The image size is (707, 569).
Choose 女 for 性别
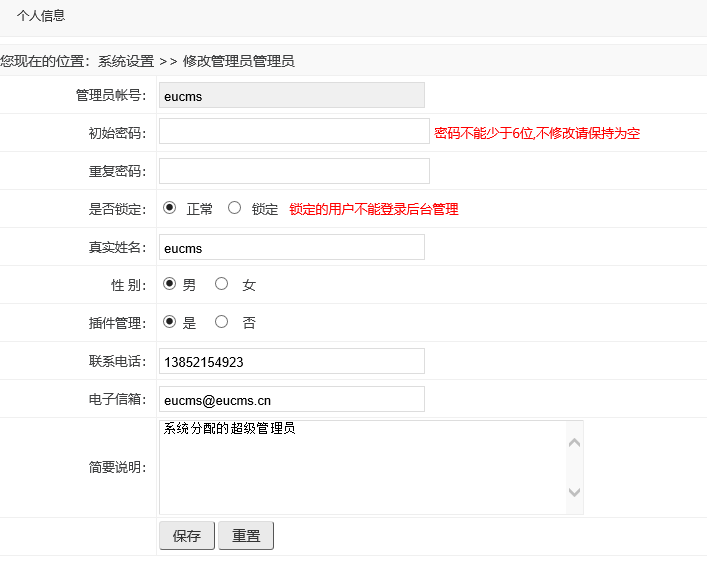pyautogui.click(x=222, y=284)
